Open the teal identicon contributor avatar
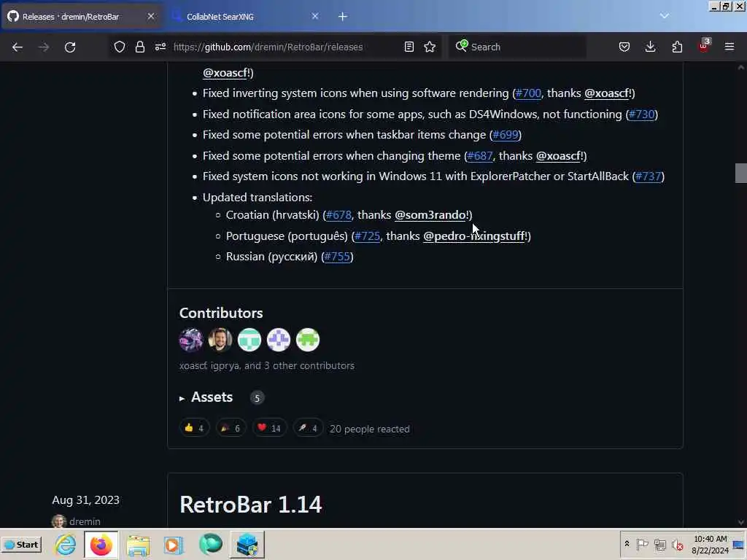 click(249, 340)
